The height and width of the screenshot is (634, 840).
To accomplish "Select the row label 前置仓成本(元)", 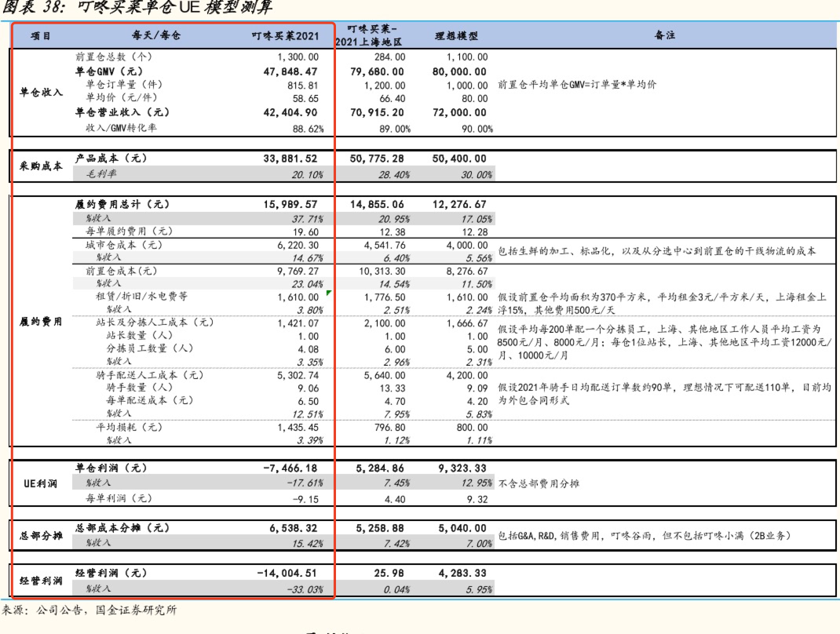I will click(x=122, y=271).
